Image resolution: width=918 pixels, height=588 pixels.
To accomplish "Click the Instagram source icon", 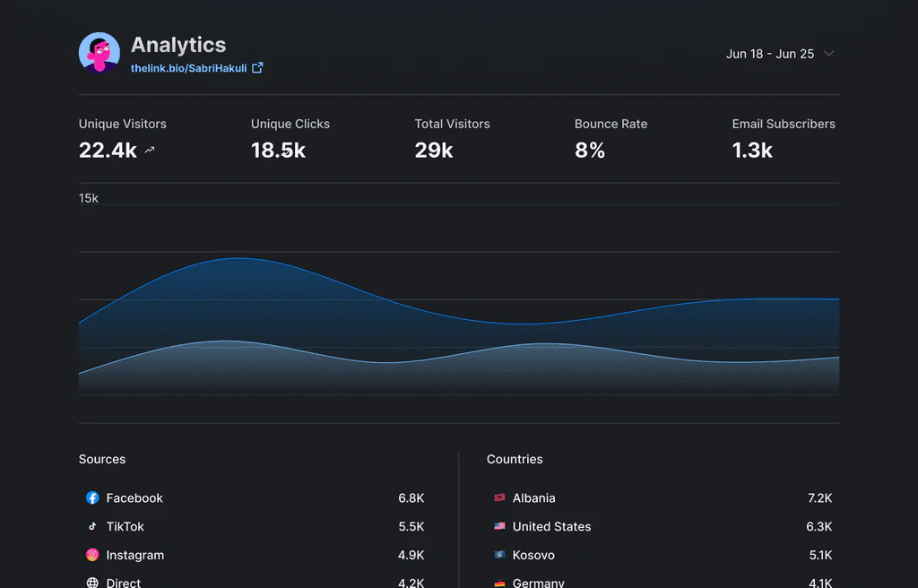I will pyautogui.click(x=92, y=555).
